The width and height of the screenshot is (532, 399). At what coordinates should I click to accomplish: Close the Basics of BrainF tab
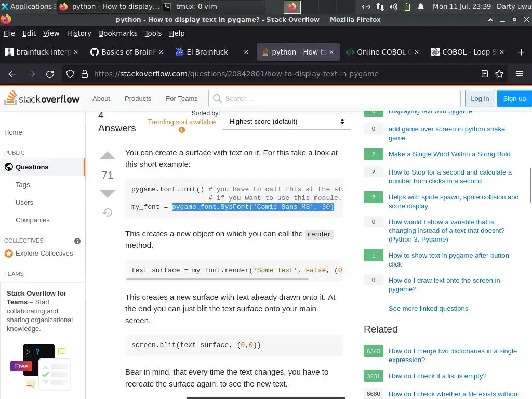point(161,52)
